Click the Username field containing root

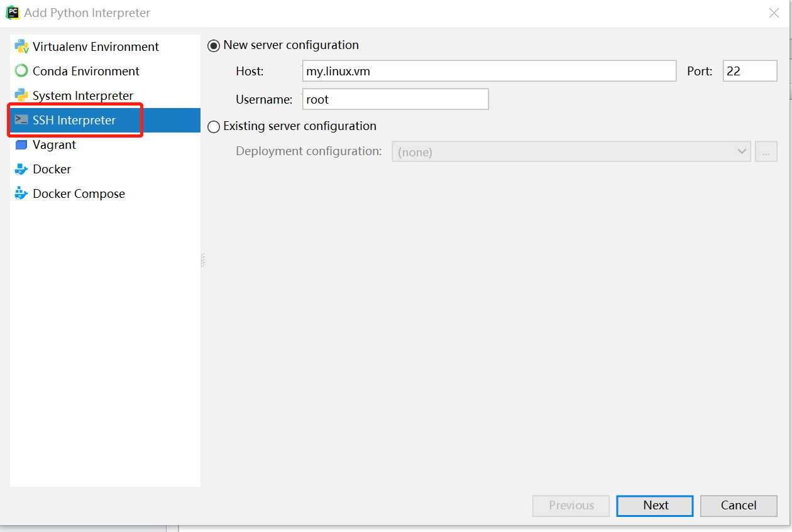(x=395, y=99)
